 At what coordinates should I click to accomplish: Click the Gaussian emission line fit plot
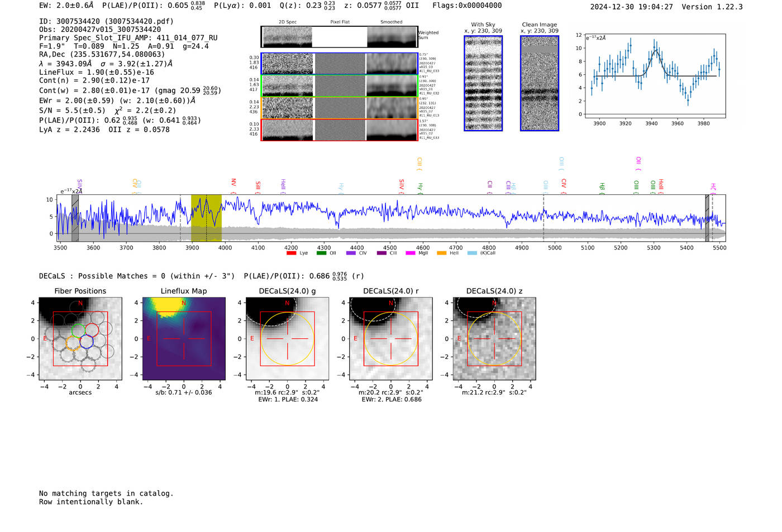(x=655, y=76)
